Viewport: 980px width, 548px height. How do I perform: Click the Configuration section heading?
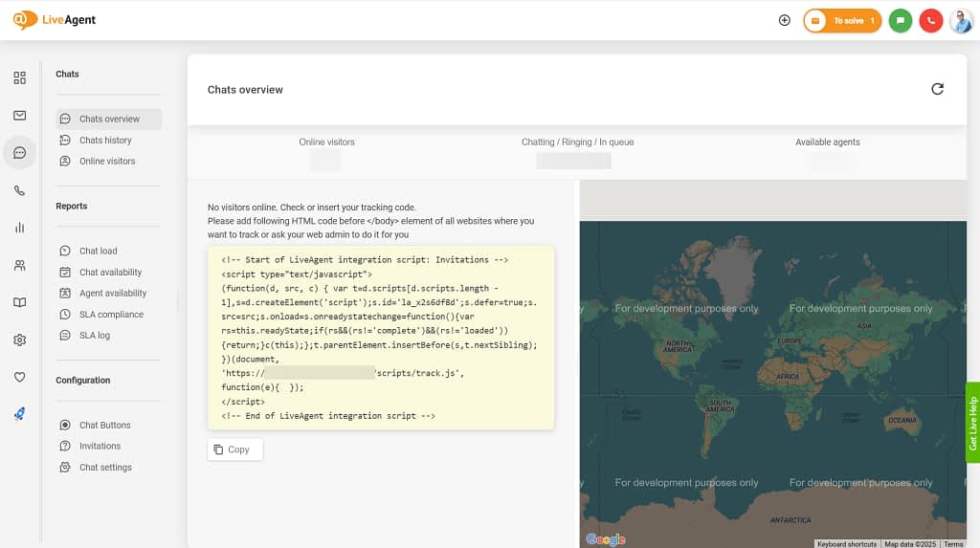pos(82,380)
